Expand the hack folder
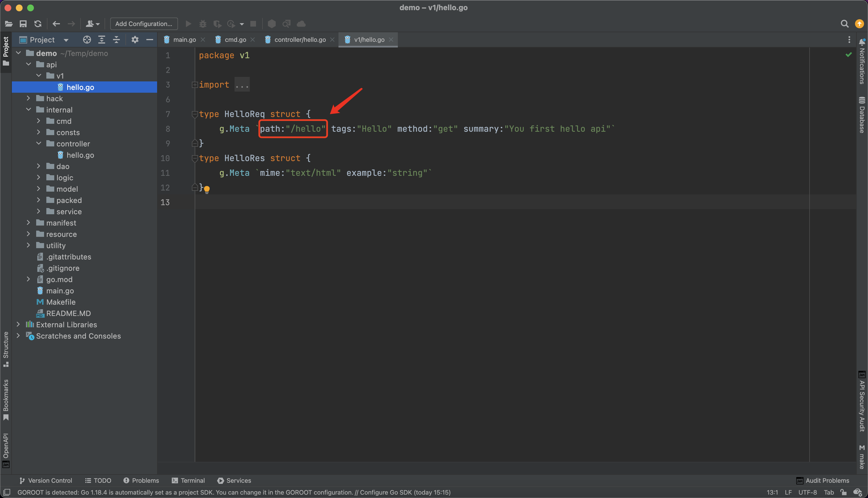Screen dimensions: 868x498 coord(29,99)
